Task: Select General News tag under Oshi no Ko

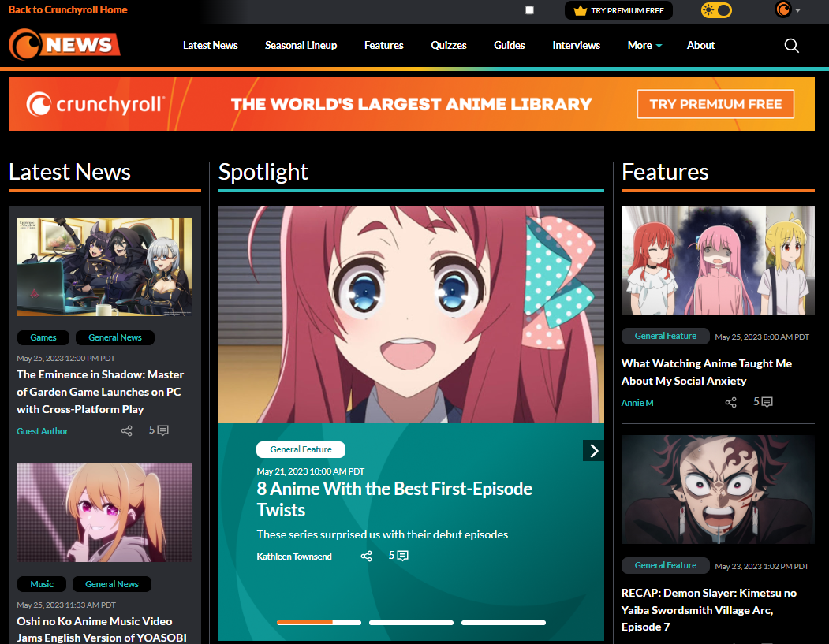Action: pyautogui.click(x=112, y=584)
